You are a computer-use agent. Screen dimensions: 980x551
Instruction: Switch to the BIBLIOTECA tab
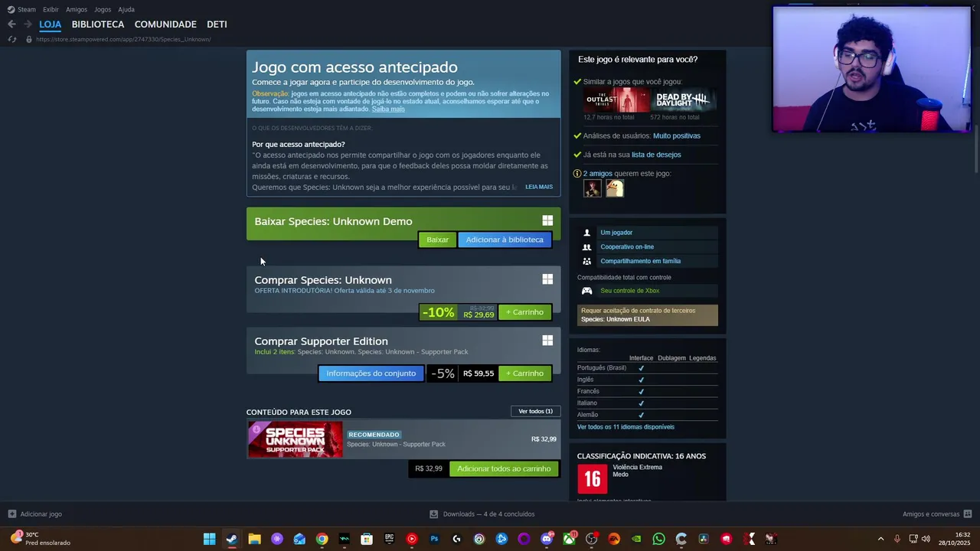point(98,24)
